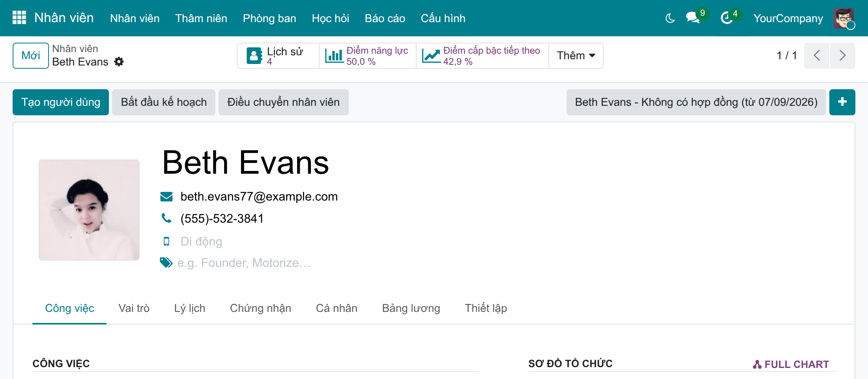Click the email envelope icon
This screenshot has height=379, width=868.
point(166,197)
